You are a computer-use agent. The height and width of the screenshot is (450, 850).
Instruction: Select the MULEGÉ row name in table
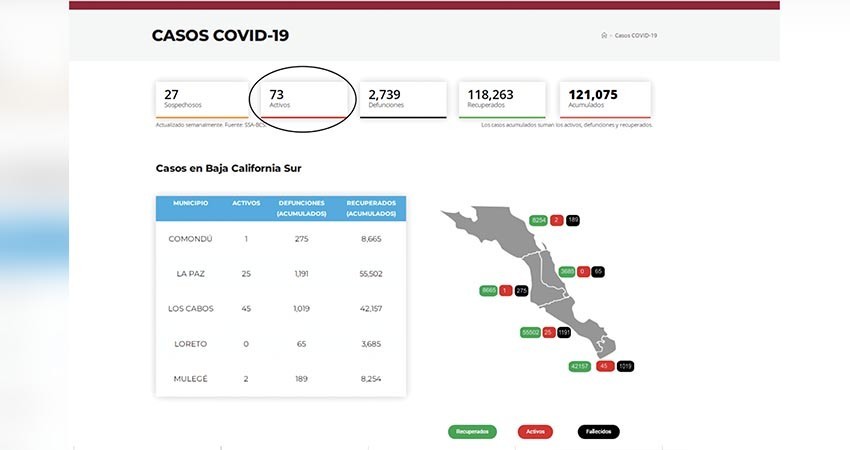tap(190, 378)
